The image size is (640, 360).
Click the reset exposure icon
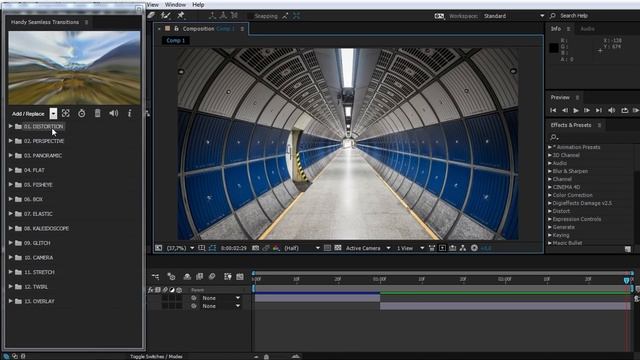(x=474, y=248)
